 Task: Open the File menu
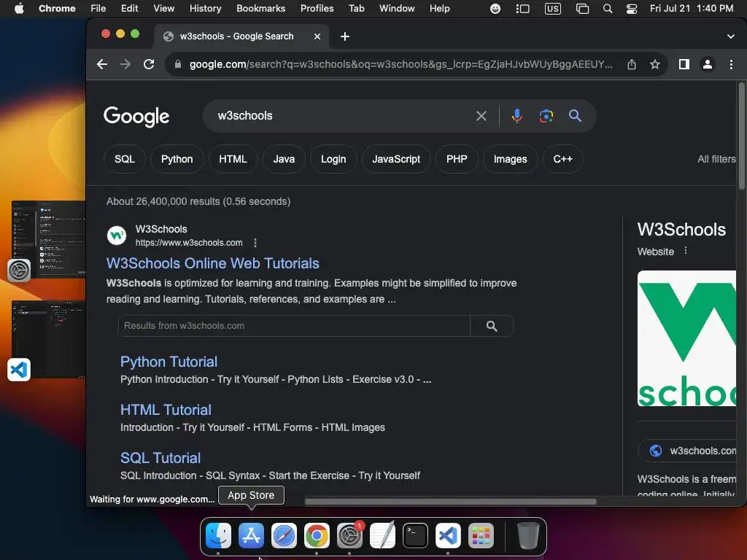click(98, 9)
